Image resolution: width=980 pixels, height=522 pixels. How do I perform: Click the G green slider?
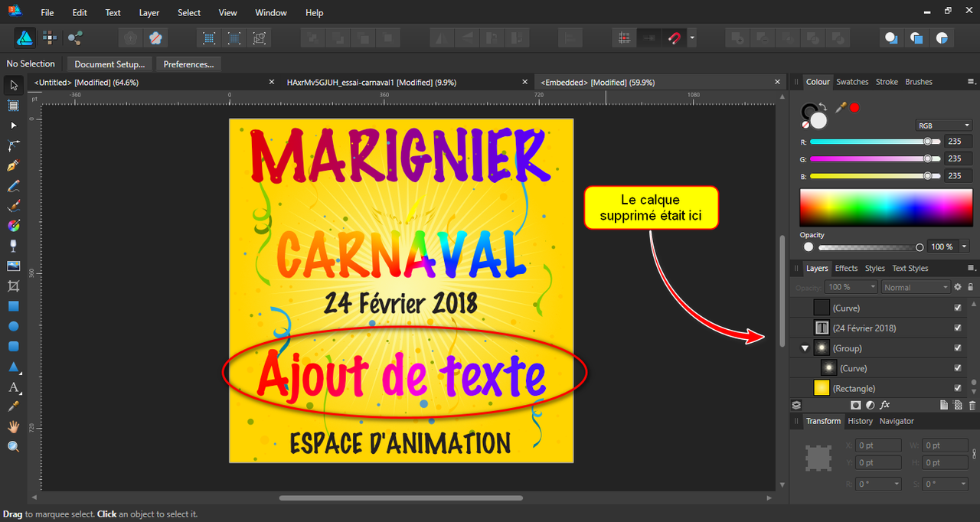click(874, 158)
